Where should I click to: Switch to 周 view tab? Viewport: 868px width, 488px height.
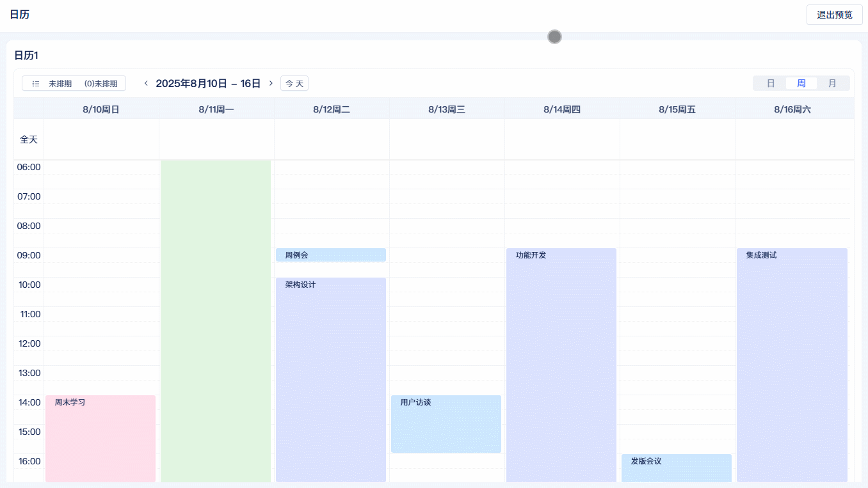[801, 83]
